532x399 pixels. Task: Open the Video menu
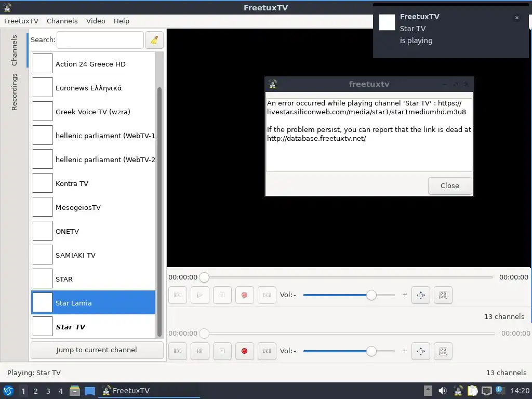[x=96, y=21]
